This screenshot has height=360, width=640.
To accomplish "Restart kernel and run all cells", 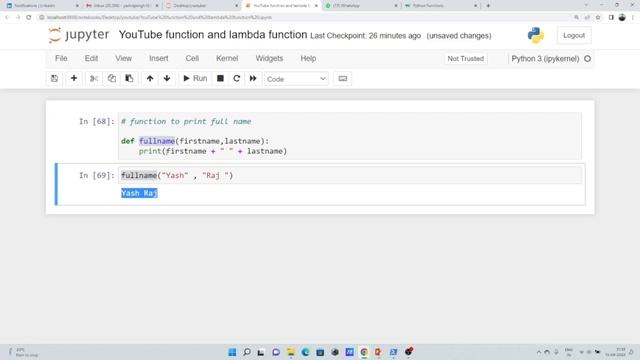I will pos(253,78).
